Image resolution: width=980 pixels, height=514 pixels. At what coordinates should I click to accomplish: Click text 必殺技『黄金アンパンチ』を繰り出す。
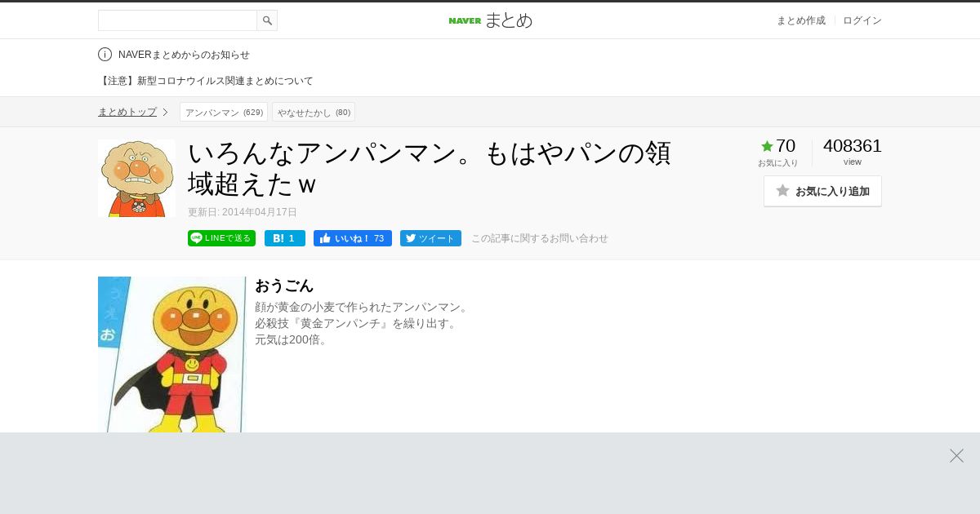click(x=358, y=323)
